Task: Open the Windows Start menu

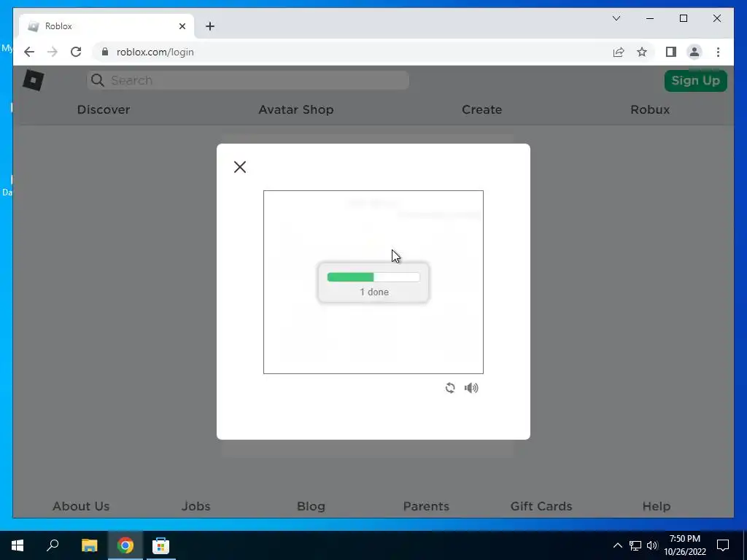Action: pyautogui.click(x=18, y=545)
